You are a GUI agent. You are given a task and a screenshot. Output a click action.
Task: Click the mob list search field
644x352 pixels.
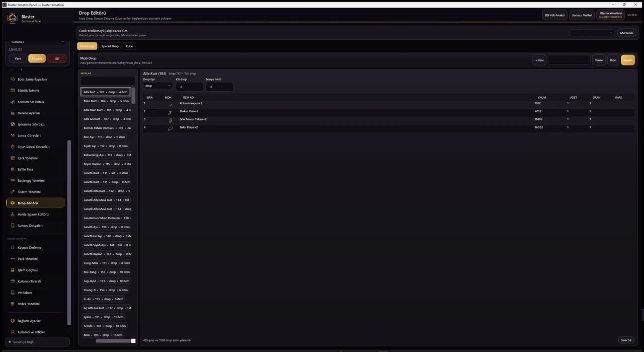click(108, 81)
